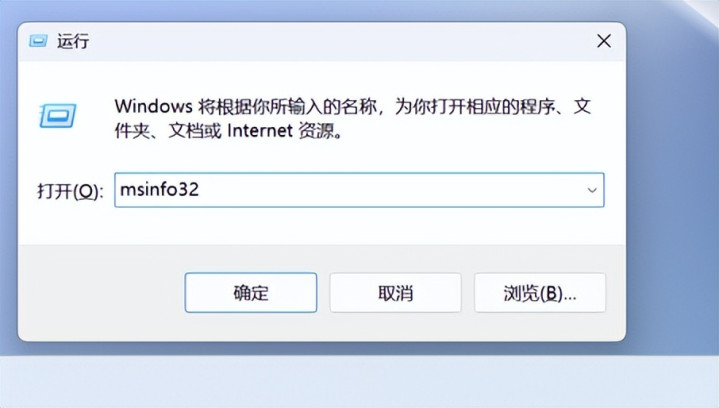Viewport: 719px width, 408px height.
Task: Click the small Run icon in title bar
Action: (38, 41)
